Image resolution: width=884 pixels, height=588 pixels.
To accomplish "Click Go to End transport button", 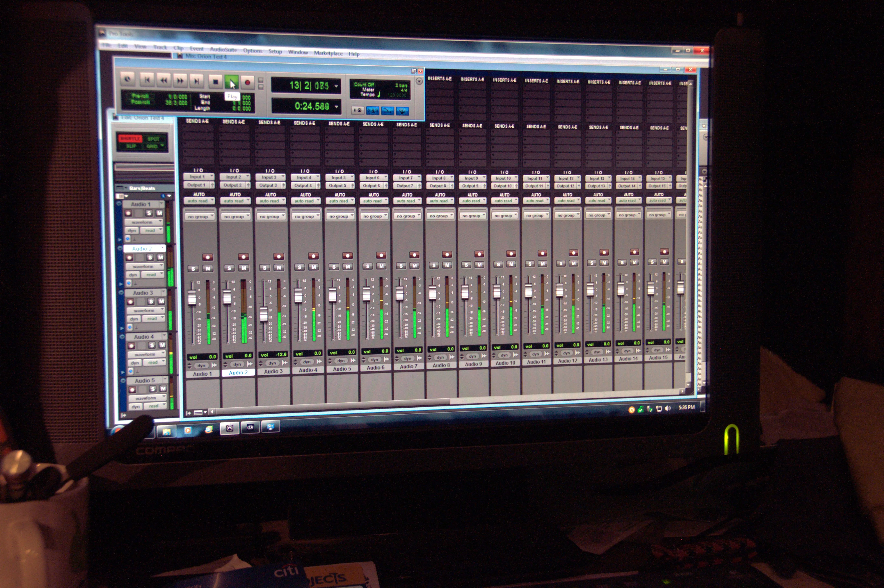I will (x=196, y=81).
